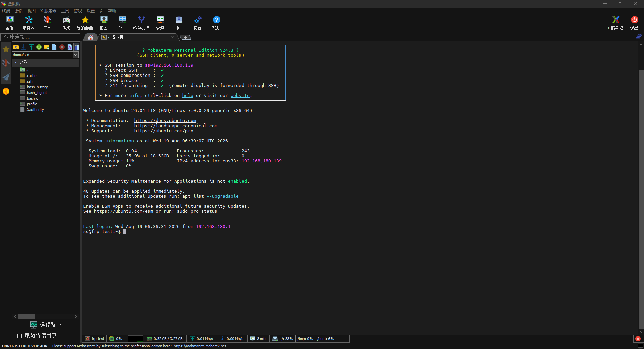The height and width of the screenshot is (349, 644).
Task: Open the sessions star sidebar tab
Action: 6,49
